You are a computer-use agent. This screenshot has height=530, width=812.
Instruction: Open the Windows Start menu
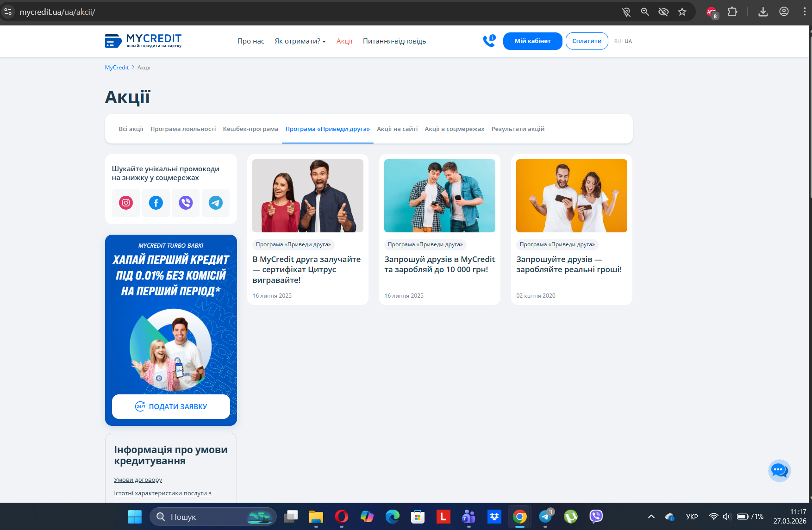(x=135, y=517)
